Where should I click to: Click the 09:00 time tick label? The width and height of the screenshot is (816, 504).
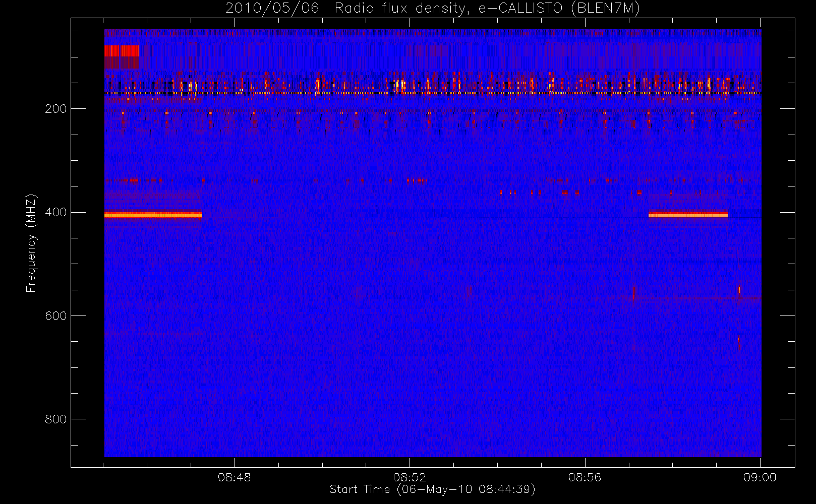[x=760, y=477]
